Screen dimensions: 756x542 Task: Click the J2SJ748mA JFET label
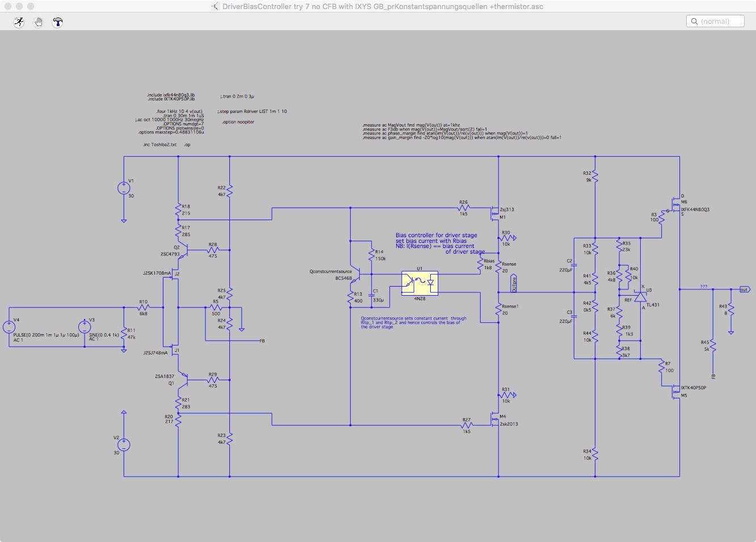point(157,352)
